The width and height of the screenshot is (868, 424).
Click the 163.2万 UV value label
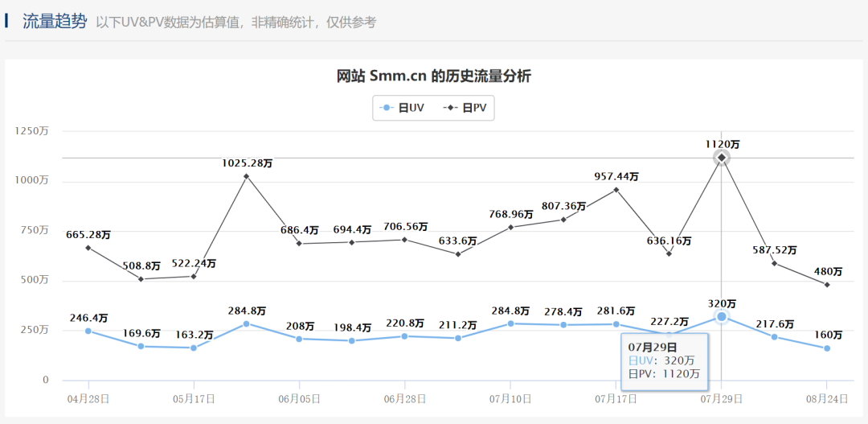(194, 335)
